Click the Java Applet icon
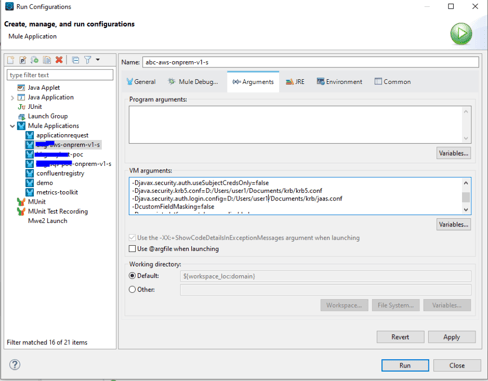The height and width of the screenshot is (381, 488). click(x=21, y=88)
